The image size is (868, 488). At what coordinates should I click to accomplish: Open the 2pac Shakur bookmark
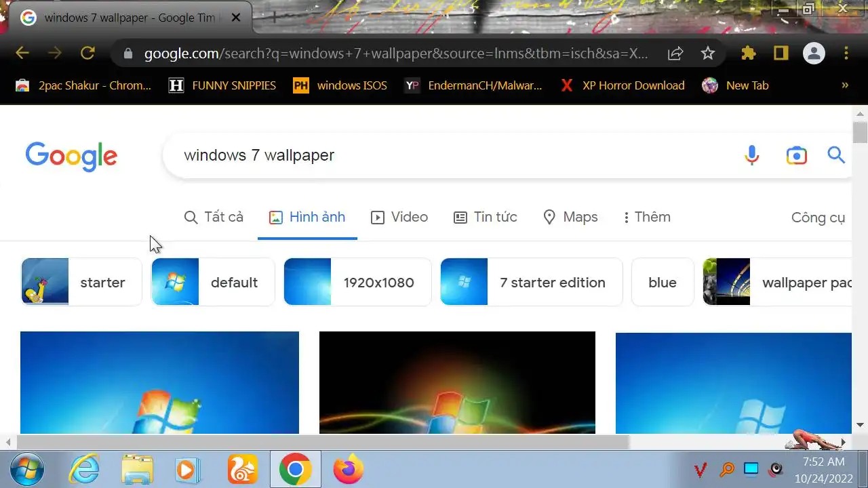tap(83, 85)
